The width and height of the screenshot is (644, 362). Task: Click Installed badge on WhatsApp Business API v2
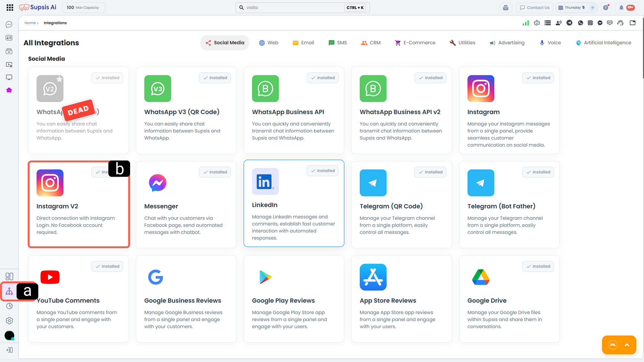(x=430, y=78)
